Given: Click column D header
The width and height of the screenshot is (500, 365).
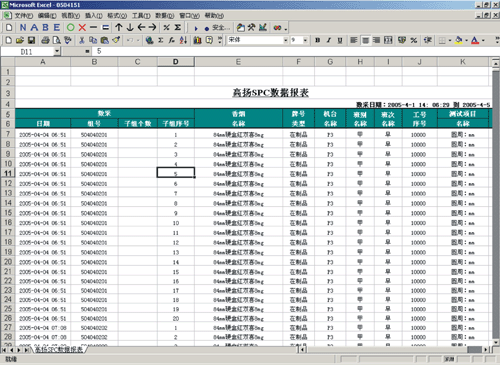Looking at the screenshot, I should tap(176, 62).
